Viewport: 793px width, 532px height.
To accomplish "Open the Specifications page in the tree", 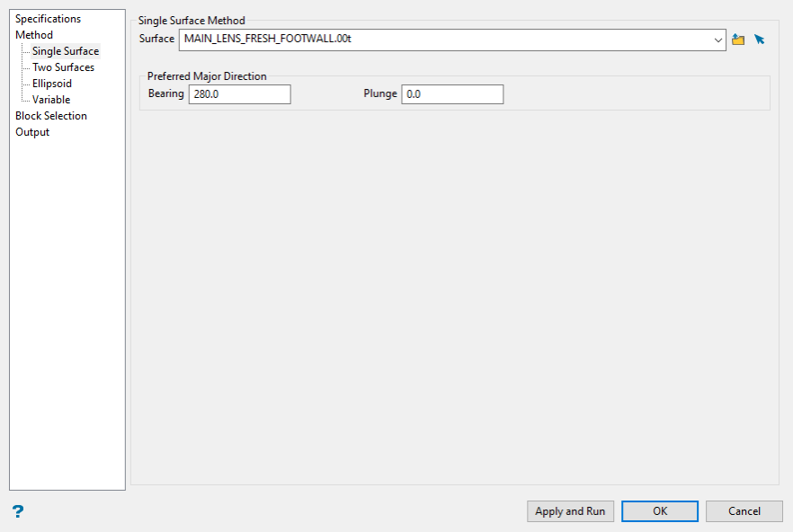I will pos(48,19).
